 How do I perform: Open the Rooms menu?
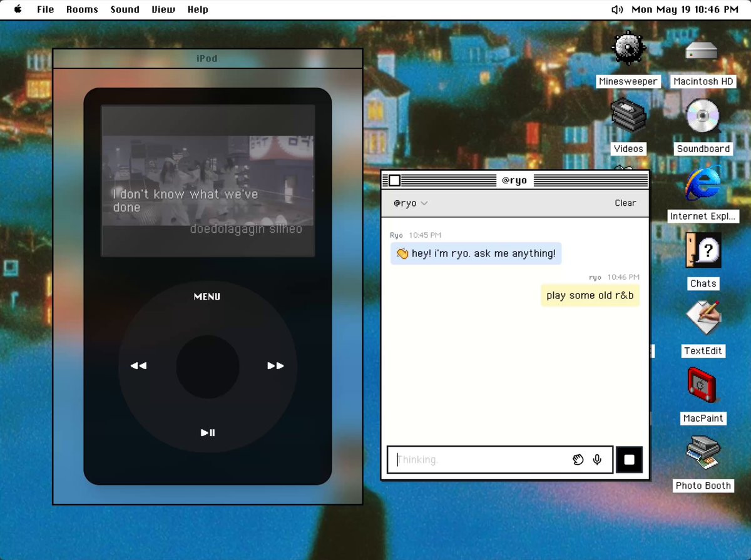click(x=82, y=9)
